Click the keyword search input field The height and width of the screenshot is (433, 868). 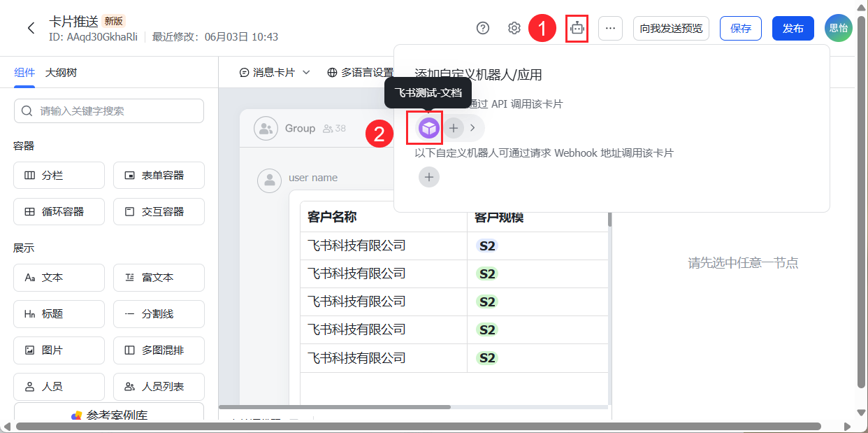click(109, 111)
